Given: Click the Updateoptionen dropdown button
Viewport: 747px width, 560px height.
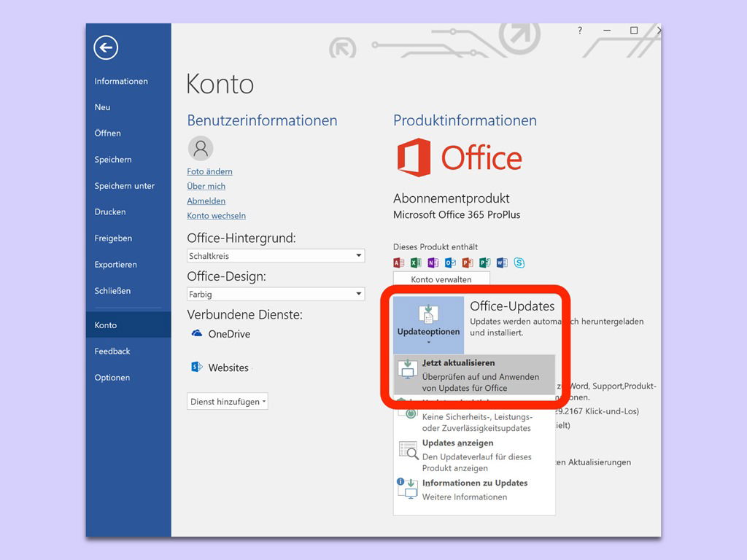Looking at the screenshot, I should [x=428, y=324].
